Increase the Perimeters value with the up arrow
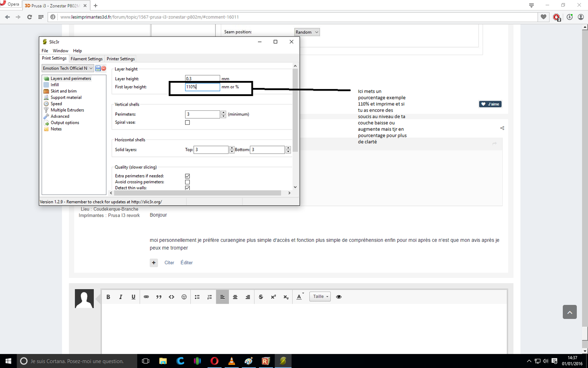Image resolution: width=588 pixels, height=368 pixels. point(223,113)
